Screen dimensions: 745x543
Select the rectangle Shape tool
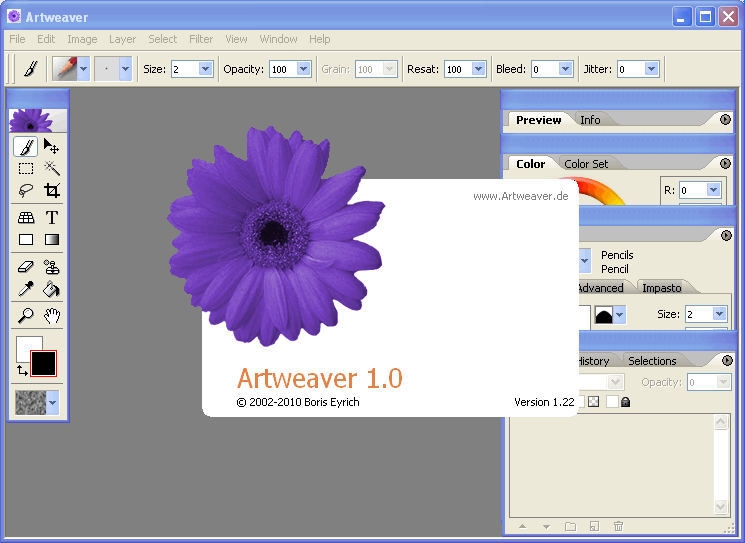click(26, 239)
